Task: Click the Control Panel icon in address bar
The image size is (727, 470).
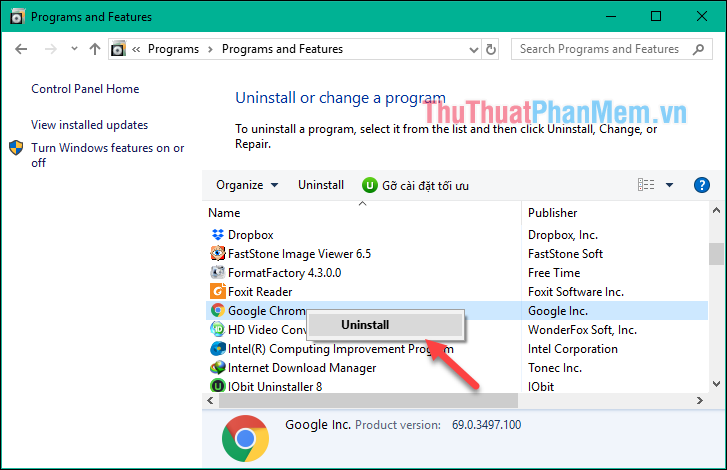Action: (x=118, y=49)
